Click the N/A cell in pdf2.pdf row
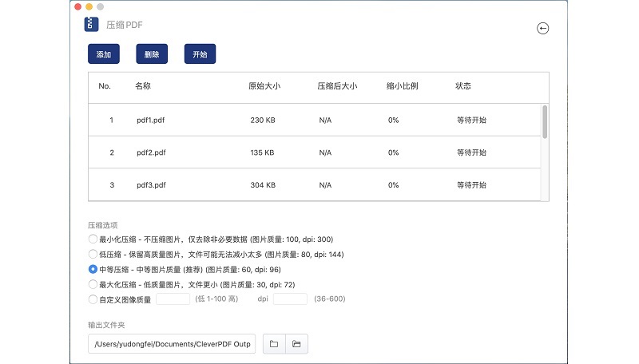The height and width of the screenshot is (364, 639). click(325, 152)
